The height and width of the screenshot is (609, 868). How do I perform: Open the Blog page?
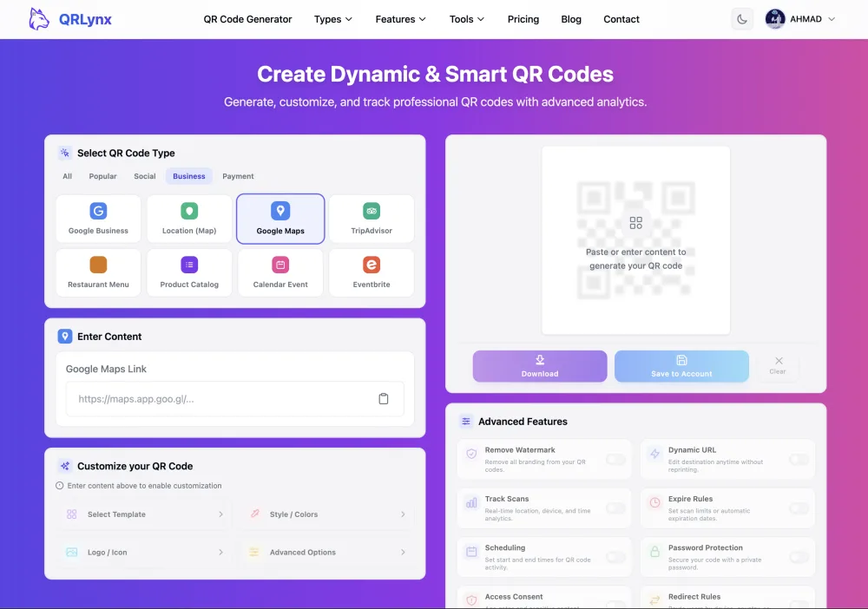[x=571, y=19]
